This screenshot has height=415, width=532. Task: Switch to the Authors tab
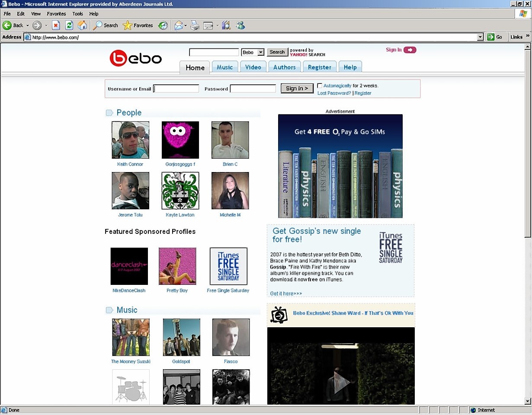coord(285,67)
